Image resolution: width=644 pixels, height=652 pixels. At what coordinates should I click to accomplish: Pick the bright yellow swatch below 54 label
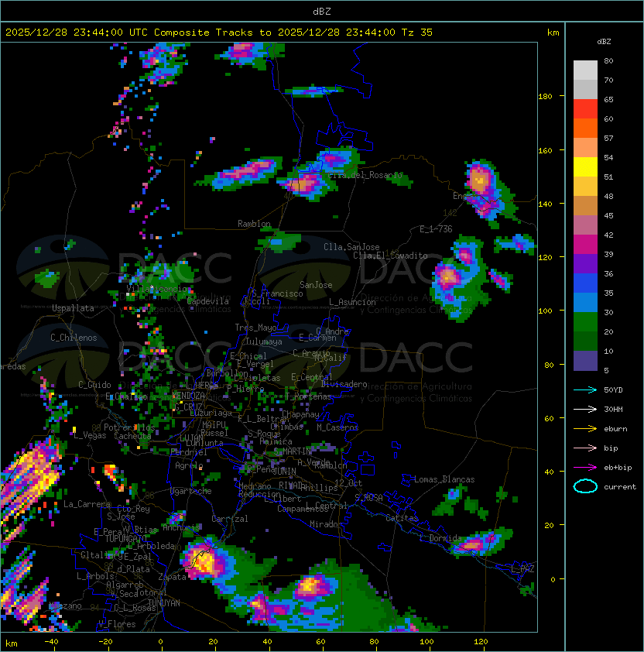585,167
